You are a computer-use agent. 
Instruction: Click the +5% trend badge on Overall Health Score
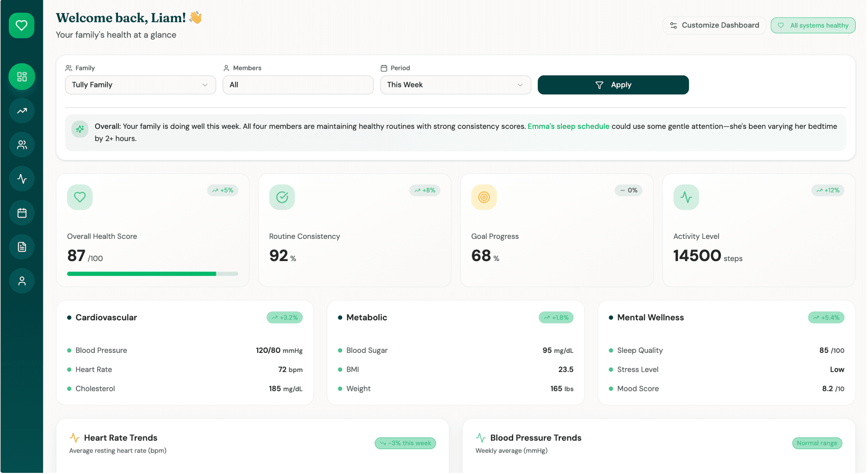(x=223, y=190)
